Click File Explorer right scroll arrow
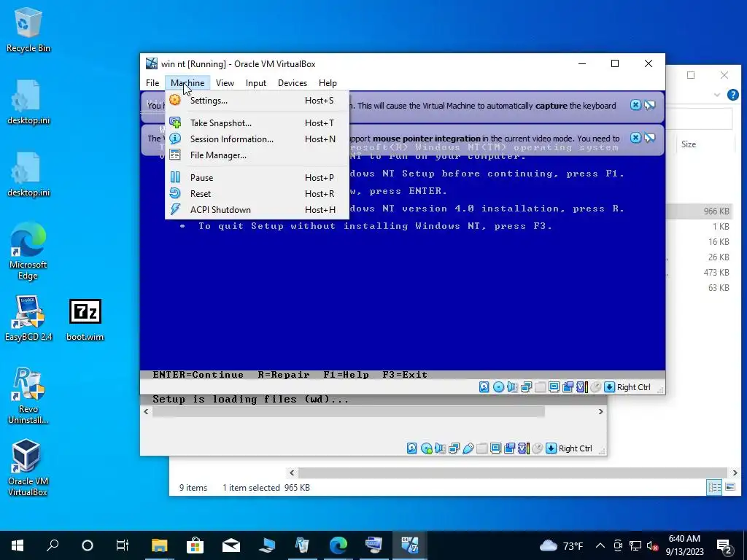 (735, 472)
